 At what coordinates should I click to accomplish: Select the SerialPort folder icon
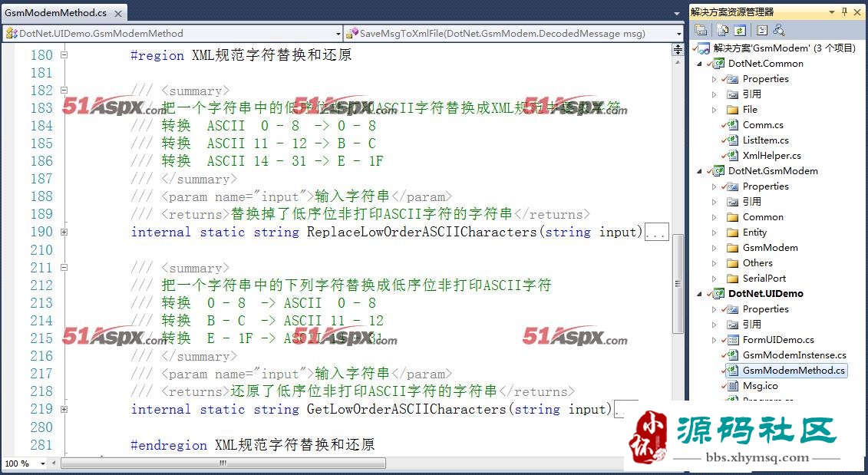[732, 279]
